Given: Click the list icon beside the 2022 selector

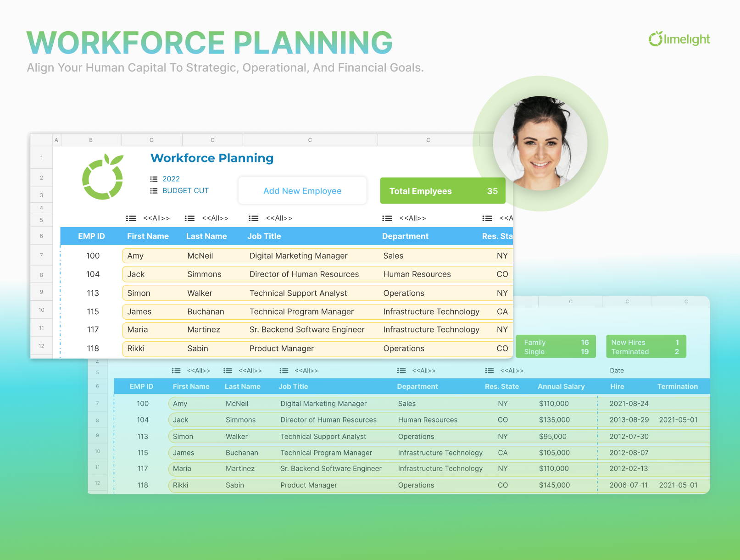Looking at the screenshot, I should (154, 179).
